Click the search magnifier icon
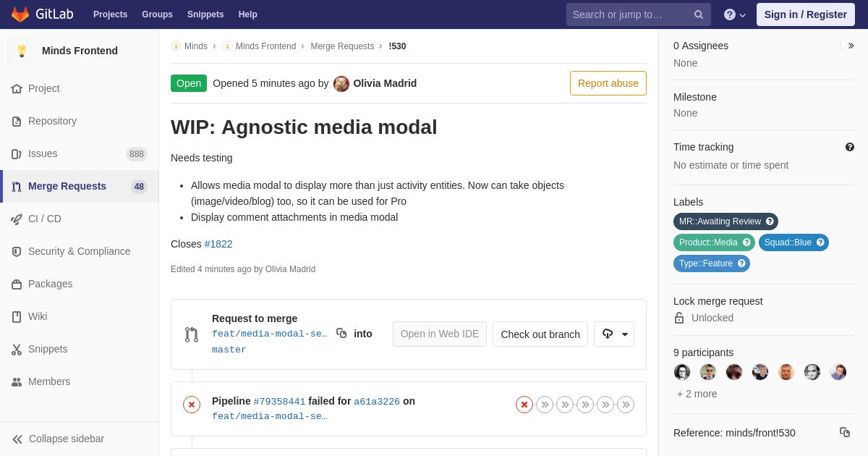The width and height of the screenshot is (868, 456). tap(699, 14)
